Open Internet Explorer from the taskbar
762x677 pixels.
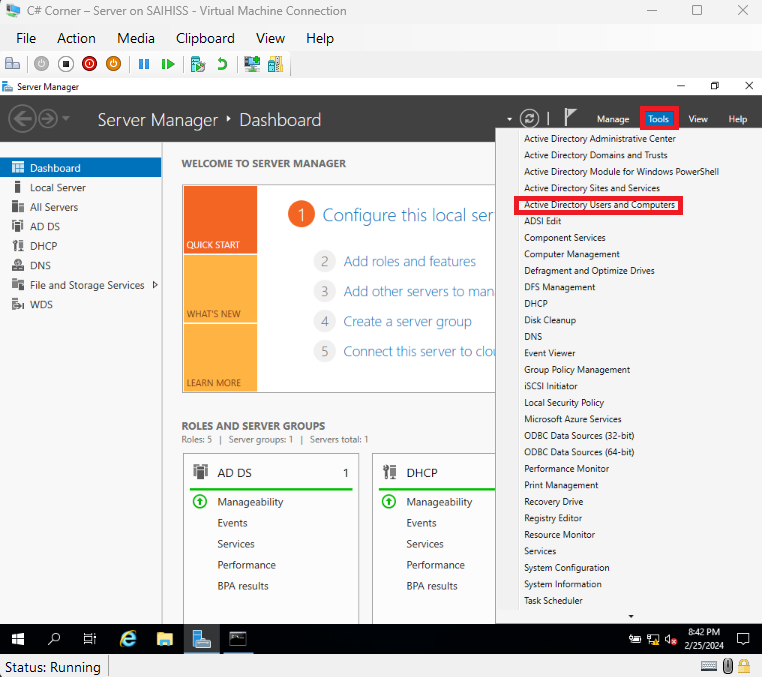128,638
